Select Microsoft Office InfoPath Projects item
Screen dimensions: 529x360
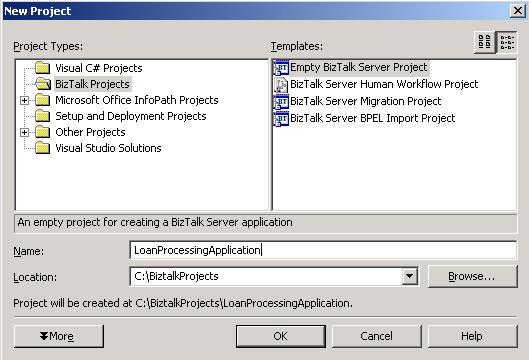(137, 100)
